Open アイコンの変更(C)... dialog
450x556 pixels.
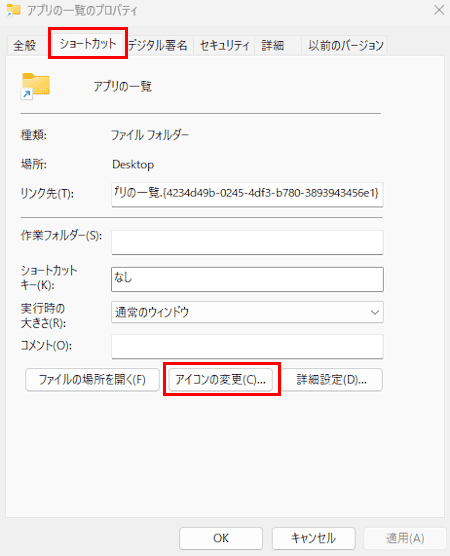pos(221,380)
